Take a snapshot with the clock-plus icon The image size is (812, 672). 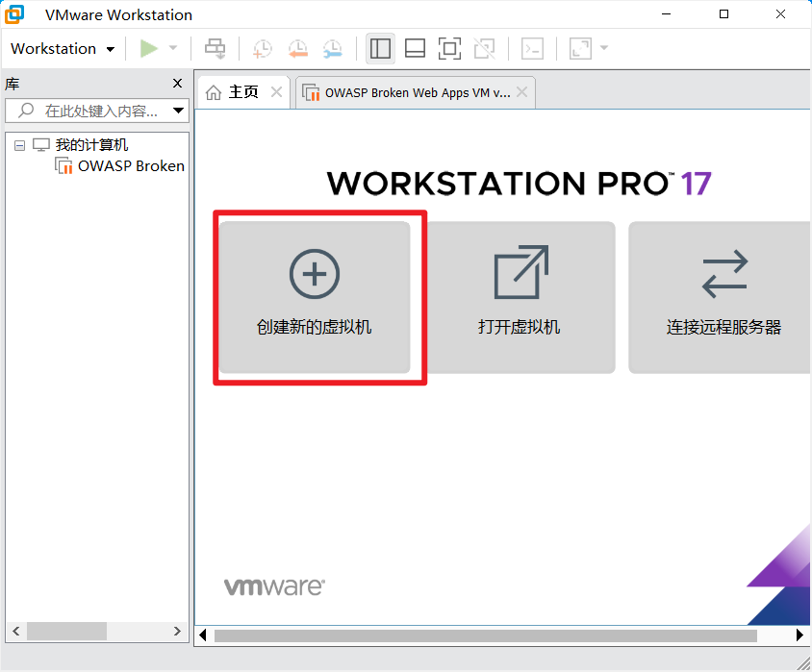coord(263,49)
